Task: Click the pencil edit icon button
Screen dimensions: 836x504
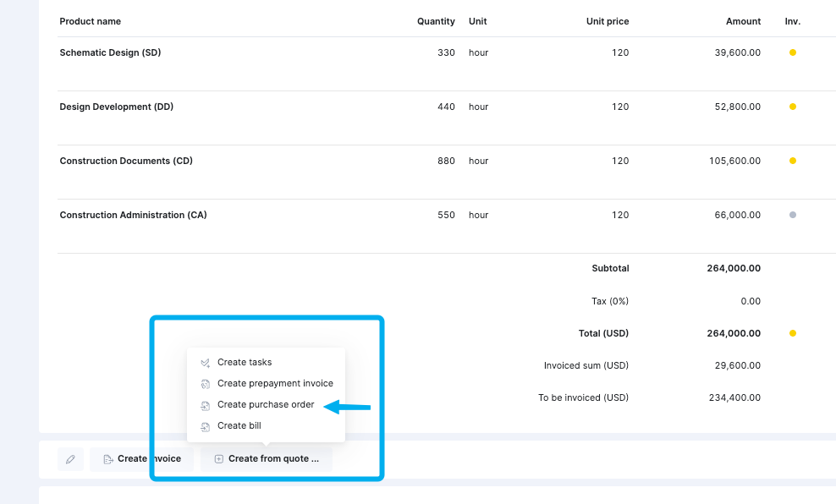Action: (70, 458)
